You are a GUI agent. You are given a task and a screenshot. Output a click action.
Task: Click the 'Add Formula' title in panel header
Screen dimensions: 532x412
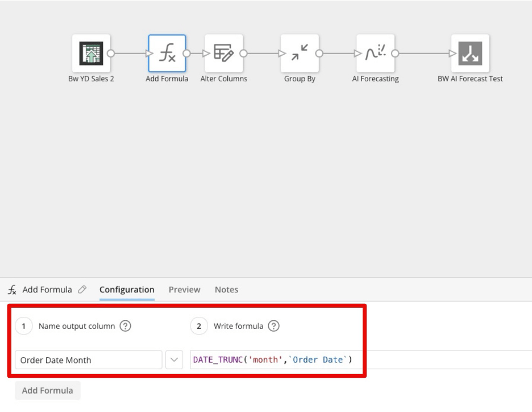(47, 290)
